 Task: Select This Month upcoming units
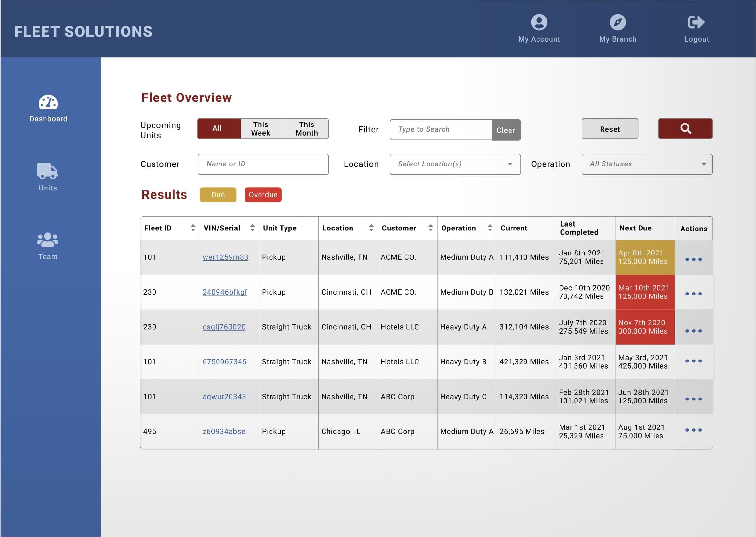pyautogui.click(x=307, y=129)
